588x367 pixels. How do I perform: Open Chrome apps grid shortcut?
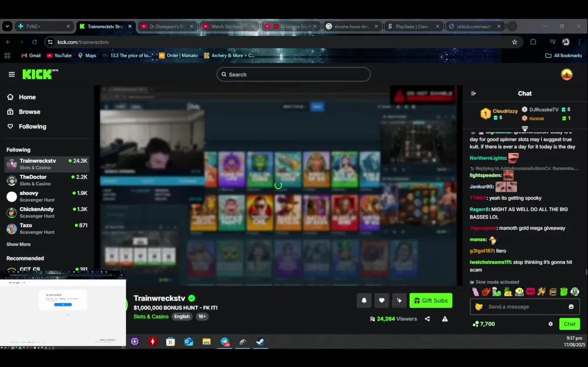click(7, 56)
